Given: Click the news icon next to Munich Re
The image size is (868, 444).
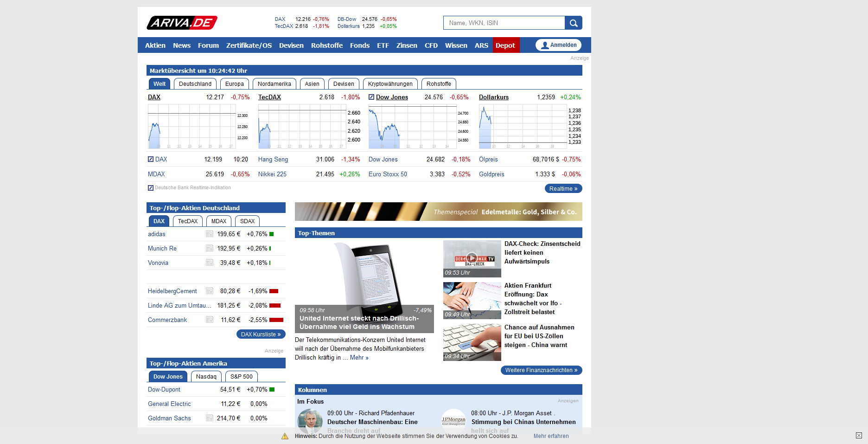Looking at the screenshot, I should (x=210, y=248).
